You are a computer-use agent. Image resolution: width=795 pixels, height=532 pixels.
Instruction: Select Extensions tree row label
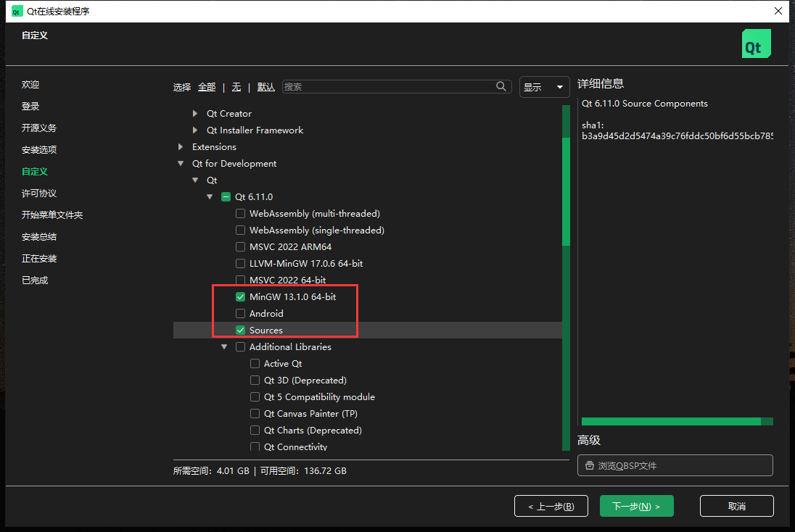(214, 147)
